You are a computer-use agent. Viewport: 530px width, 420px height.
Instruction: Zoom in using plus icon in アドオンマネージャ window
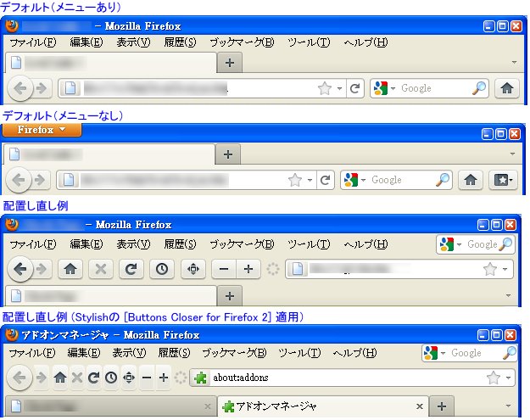(164, 378)
